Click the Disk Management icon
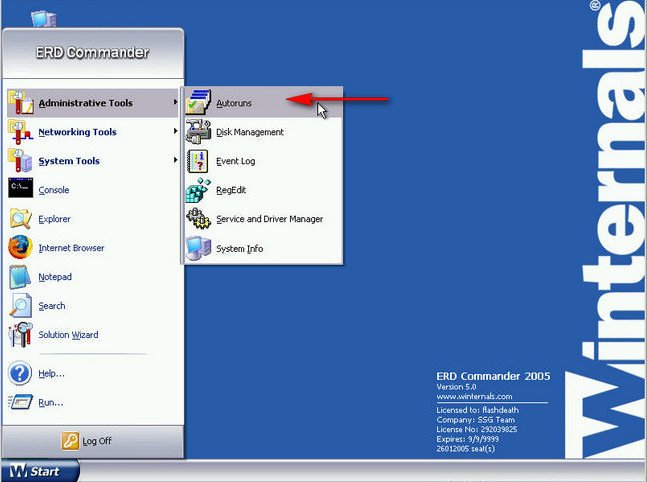 (x=198, y=132)
